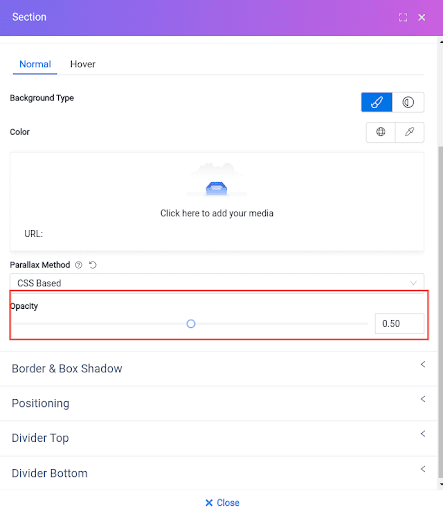Click the Close link at bottom
Screen dimensions: 443x512
point(222,503)
